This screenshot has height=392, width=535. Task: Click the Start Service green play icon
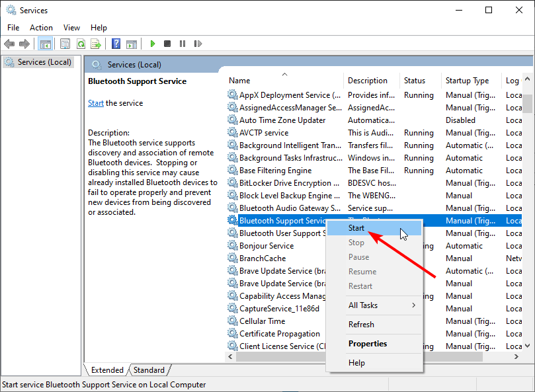click(152, 44)
